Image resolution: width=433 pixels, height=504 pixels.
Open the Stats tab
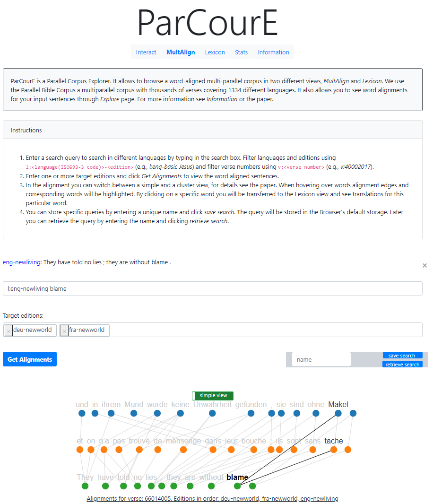coord(241,52)
